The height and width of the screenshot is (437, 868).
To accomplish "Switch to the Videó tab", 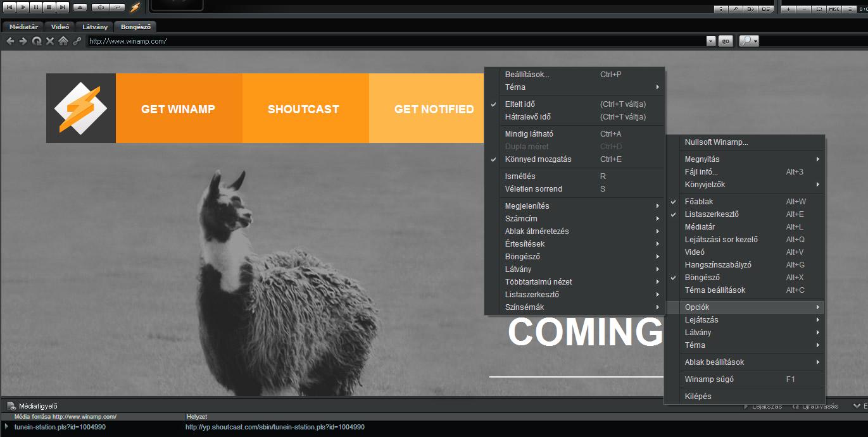I will [60, 27].
